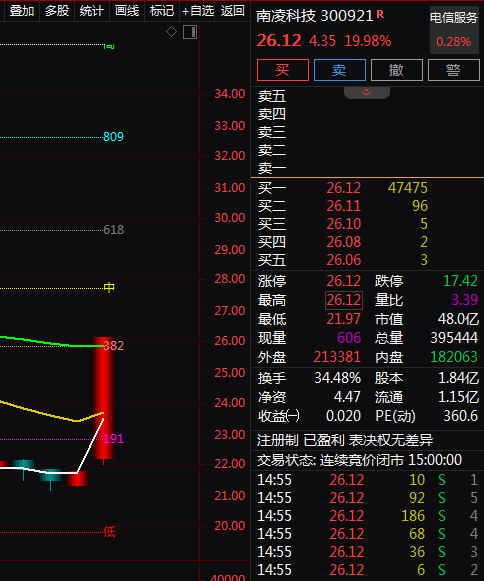Click the current price 26.12 header
The height and width of the screenshot is (581, 484).
click(x=279, y=40)
